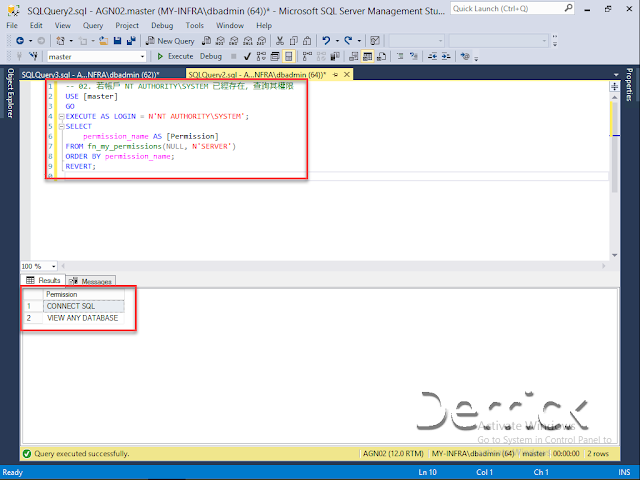The image size is (640, 480).
Task: Collapse the EXECUTE AS LOGIN code block
Action: (62, 116)
